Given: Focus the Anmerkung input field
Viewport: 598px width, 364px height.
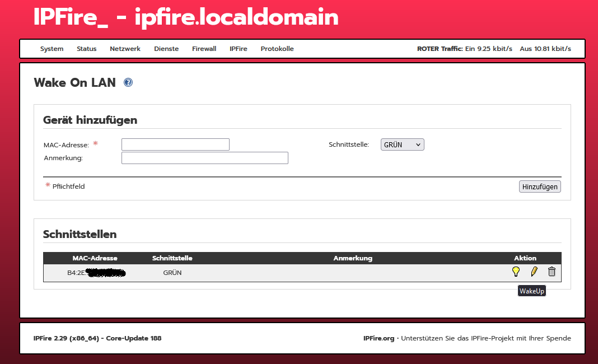Looking at the screenshot, I should (x=205, y=158).
